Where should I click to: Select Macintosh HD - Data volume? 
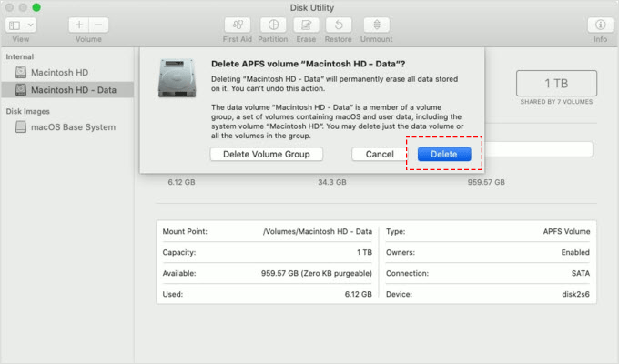(x=67, y=90)
